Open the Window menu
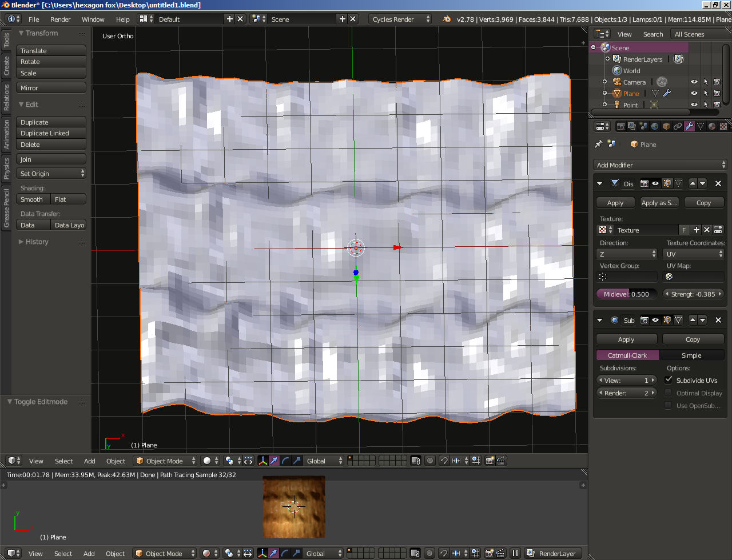The width and height of the screenshot is (732, 560). [93, 19]
